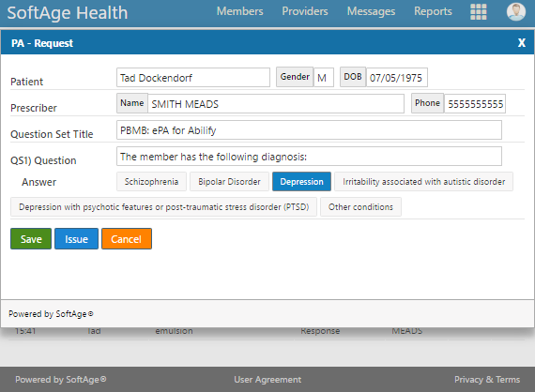Select the Bipolar Disorder answer option
The width and height of the screenshot is (535, 392).
[229, 182]
